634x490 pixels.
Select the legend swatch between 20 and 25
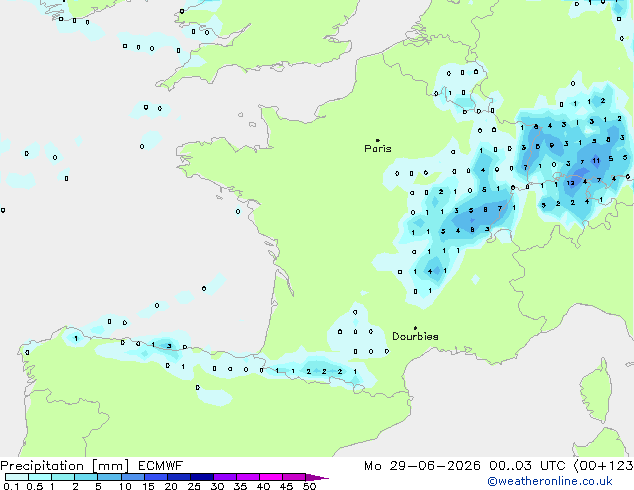click(179, 477)
